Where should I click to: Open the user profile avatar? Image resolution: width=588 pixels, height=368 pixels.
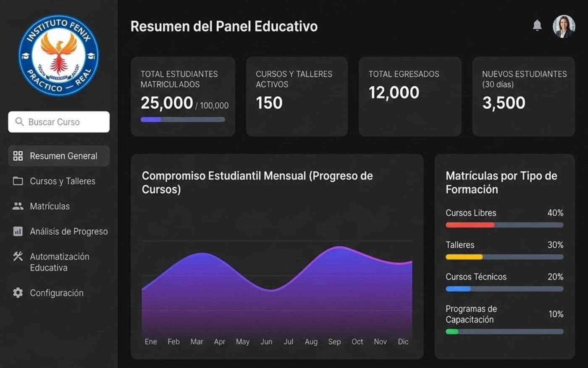[564, 26]
